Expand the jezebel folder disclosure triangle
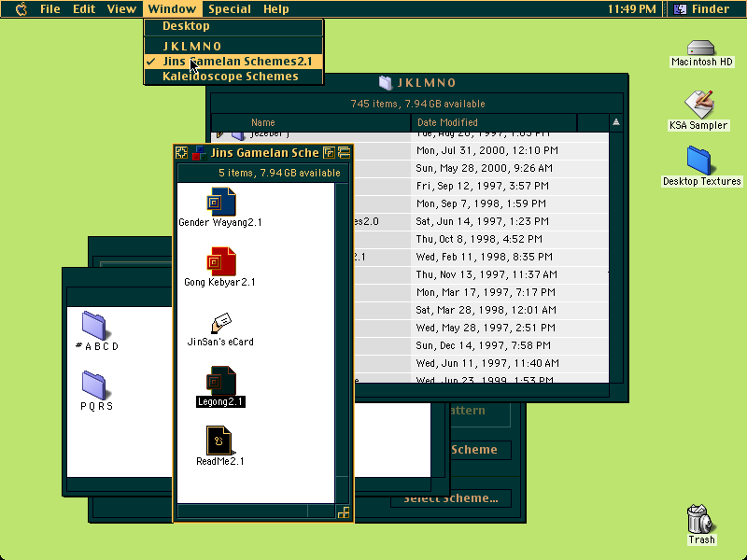This screenshot has width=747, height=560. tap(219, 134)
